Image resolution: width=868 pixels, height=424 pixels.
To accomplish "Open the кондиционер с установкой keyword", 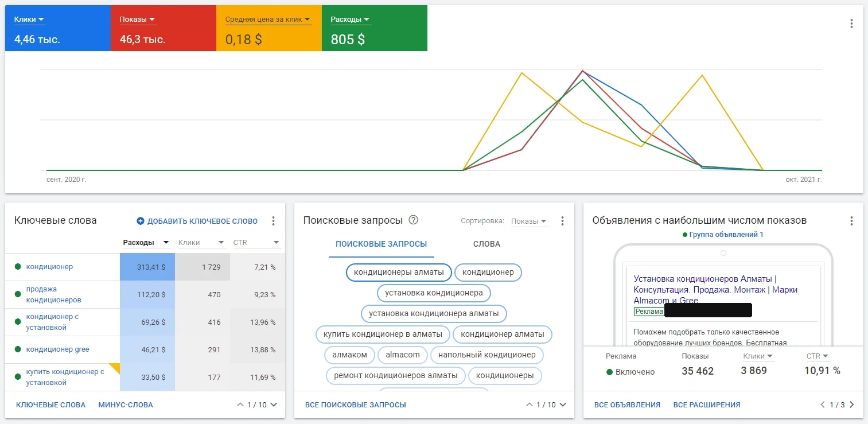I will [52, 322].
